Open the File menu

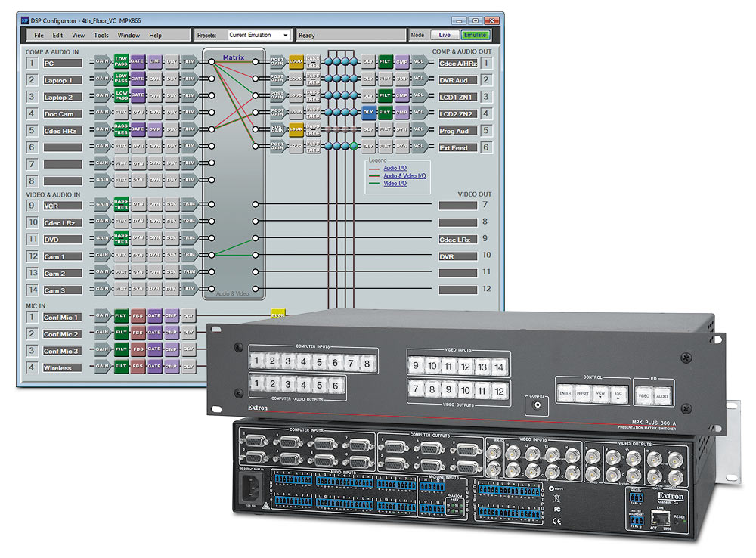(x=39, y=36)
